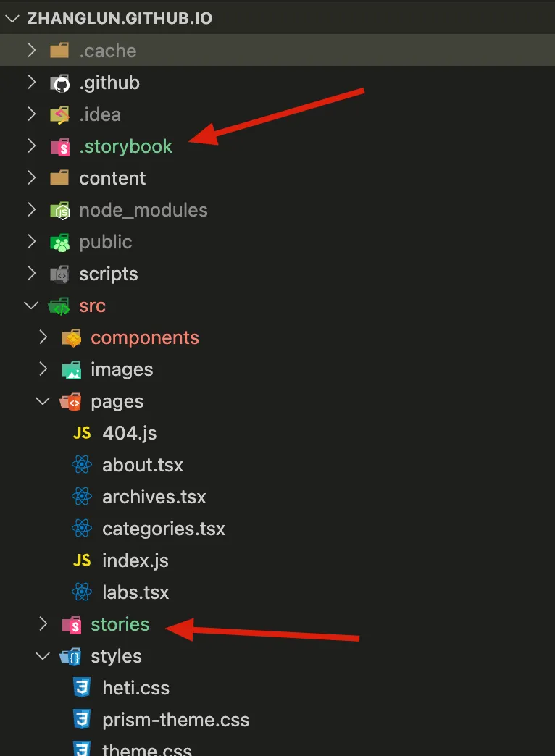This screenshot has height=756, width=555.
Task: Open prism-theme.css in the styles folder
Action: (175, 720)
